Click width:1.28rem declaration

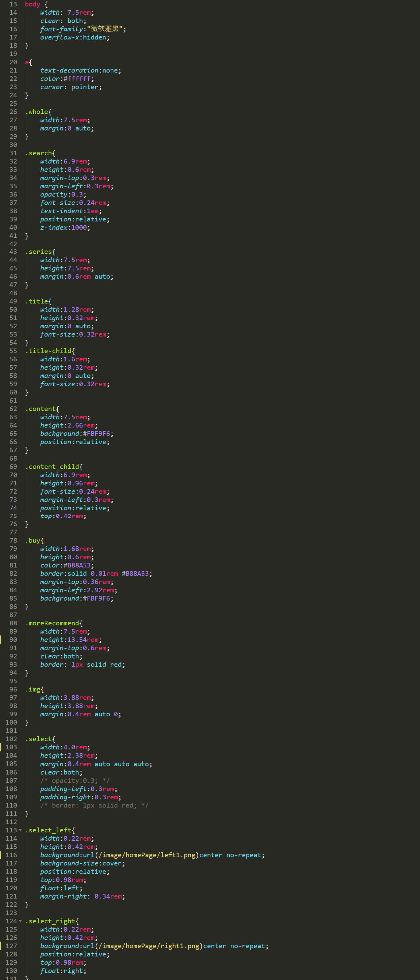[67, 310]
